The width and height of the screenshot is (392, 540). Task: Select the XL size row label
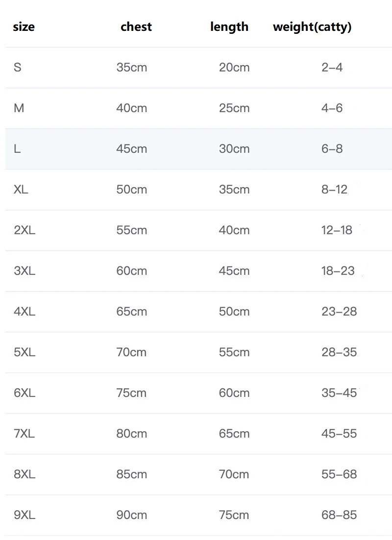pos(21,190)
